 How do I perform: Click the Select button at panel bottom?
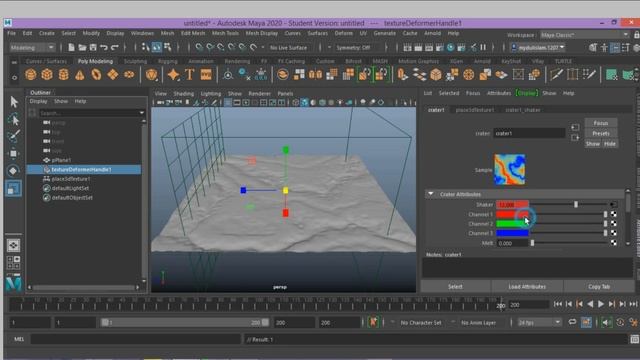point(455,287)
